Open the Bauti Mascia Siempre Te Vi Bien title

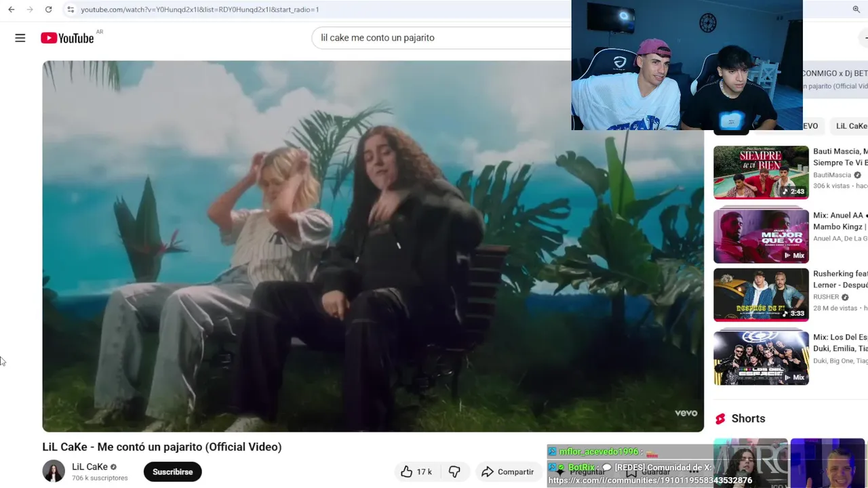point(840,157)
